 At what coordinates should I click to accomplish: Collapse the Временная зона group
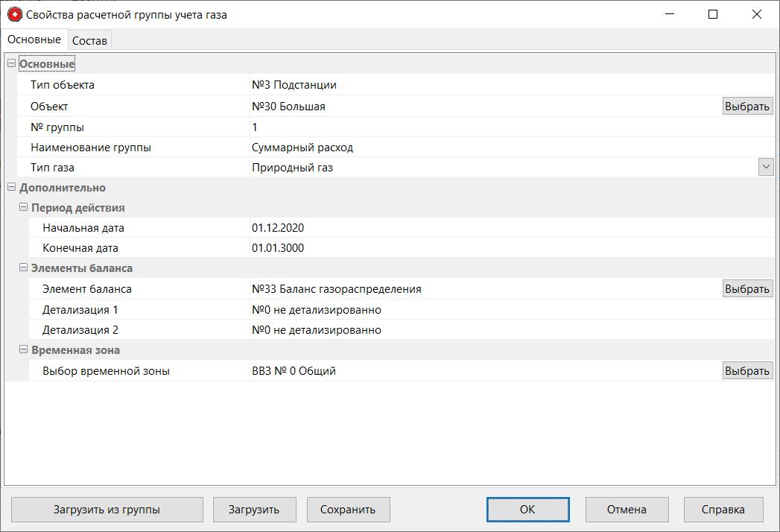pyautogui.click(x=23, y=350)
